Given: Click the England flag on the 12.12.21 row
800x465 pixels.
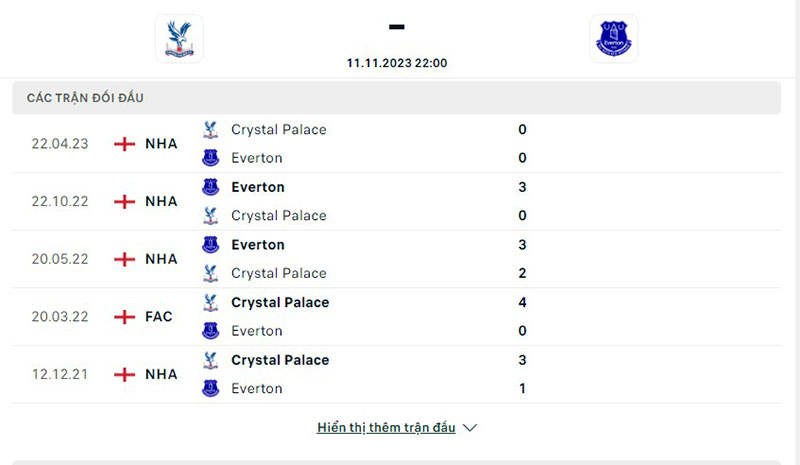Looking at the screenshot, I should (x=125, y=375).
